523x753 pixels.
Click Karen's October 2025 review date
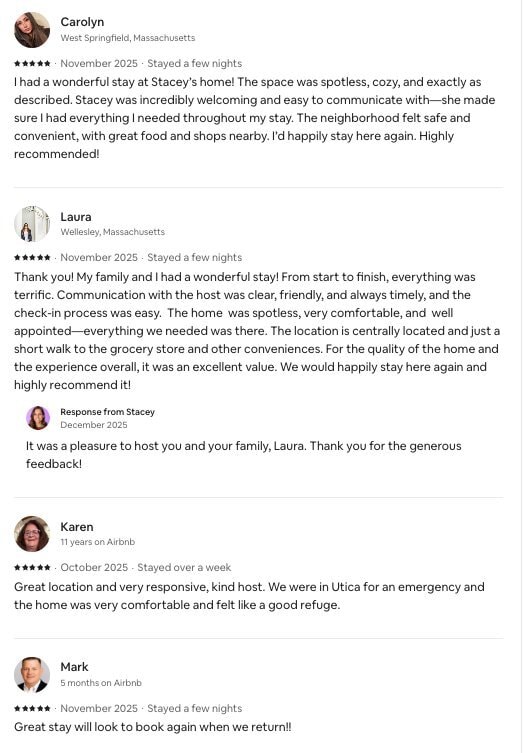(x=94, y=567)
